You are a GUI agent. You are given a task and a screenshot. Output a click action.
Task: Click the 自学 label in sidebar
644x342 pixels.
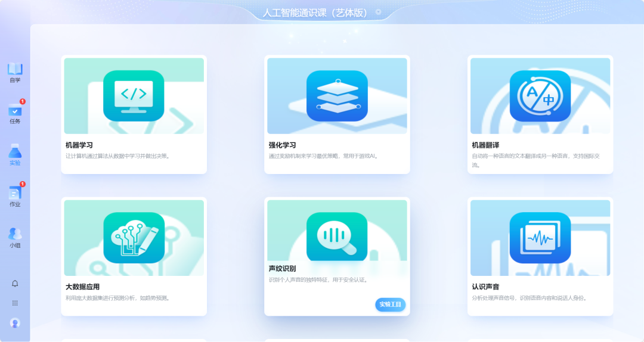pyautogui.click(x=15, y=80)
